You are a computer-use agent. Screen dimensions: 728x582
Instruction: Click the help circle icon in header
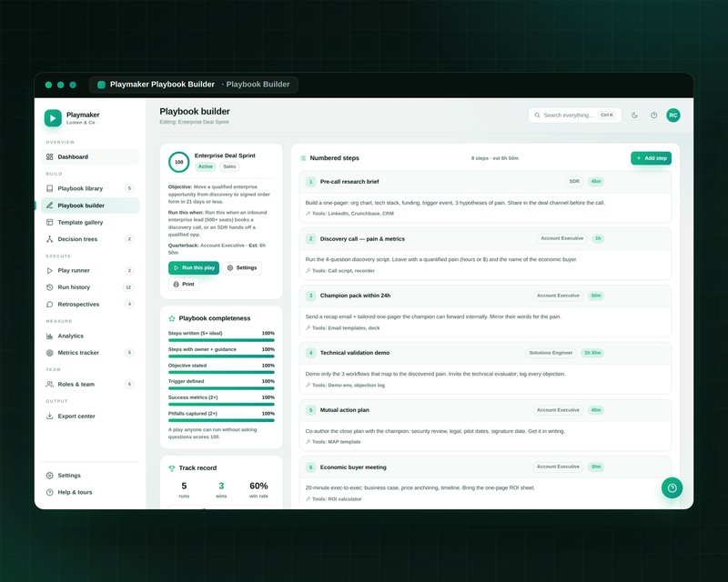coord(653,115)
